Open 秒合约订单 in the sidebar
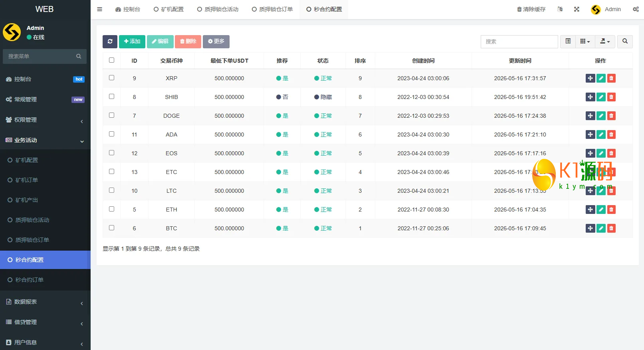Viewport: 644px width, 350px height. pos(45,280)
